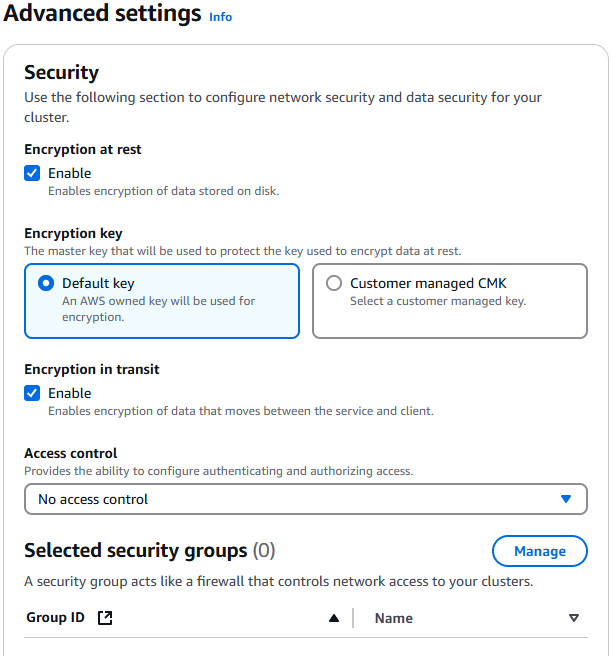Click the Enable label under Encryption in transit

tap(69, 393)
